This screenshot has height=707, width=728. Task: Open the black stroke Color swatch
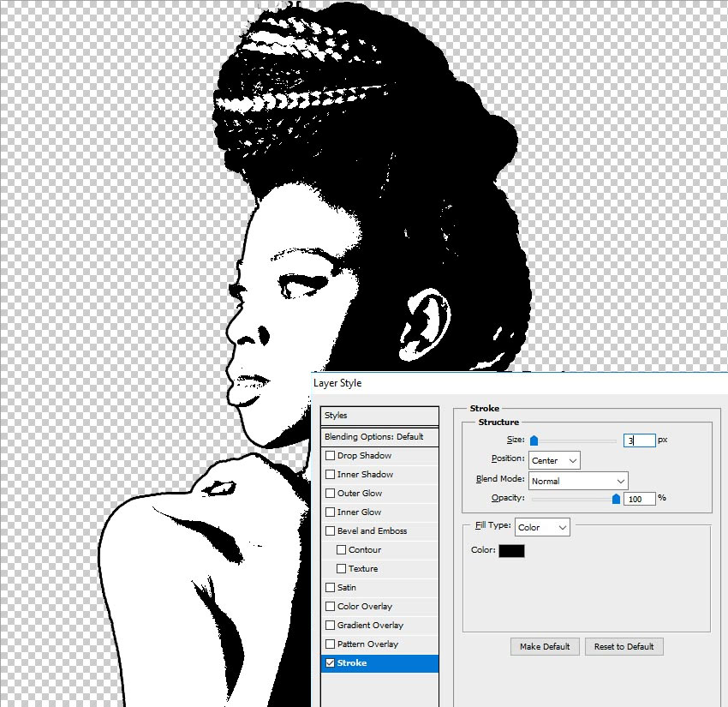511,550
